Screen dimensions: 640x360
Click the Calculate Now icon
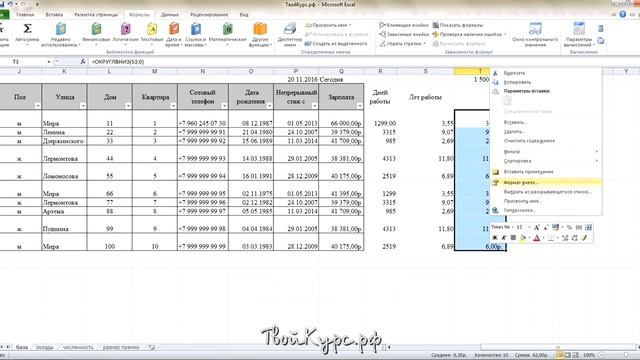pos(600,29)
